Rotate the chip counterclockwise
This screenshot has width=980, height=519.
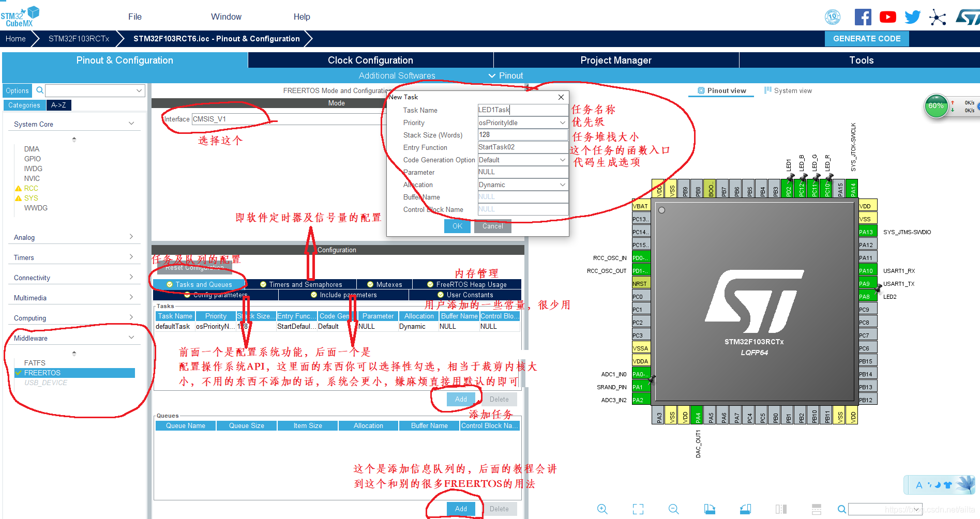745,509
